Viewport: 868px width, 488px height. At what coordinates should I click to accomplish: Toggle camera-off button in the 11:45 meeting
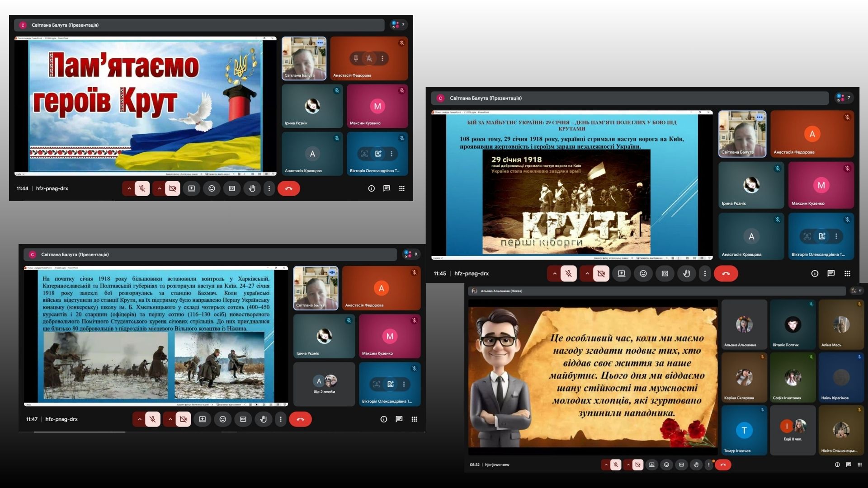click(601, 273)
